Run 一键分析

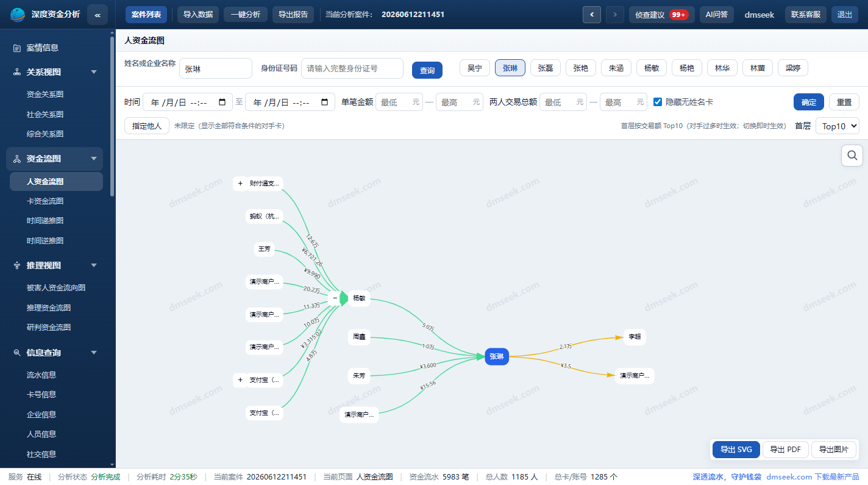tap(246, 15)
